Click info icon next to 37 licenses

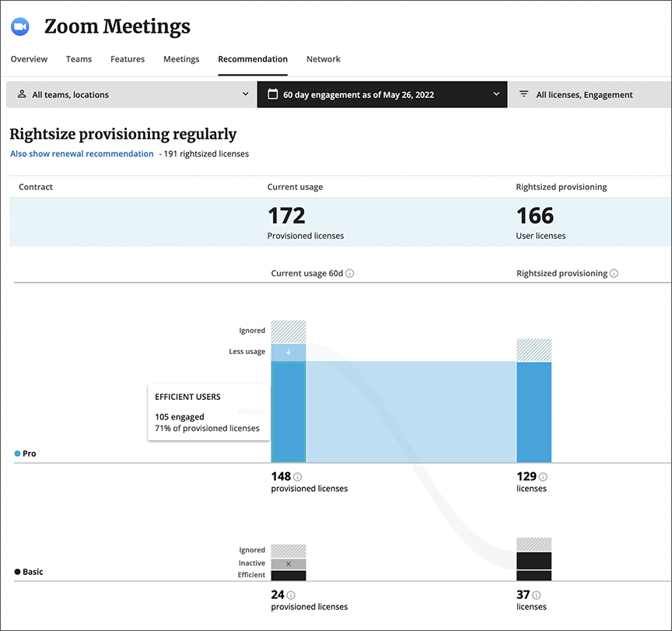tap(537, 595)
